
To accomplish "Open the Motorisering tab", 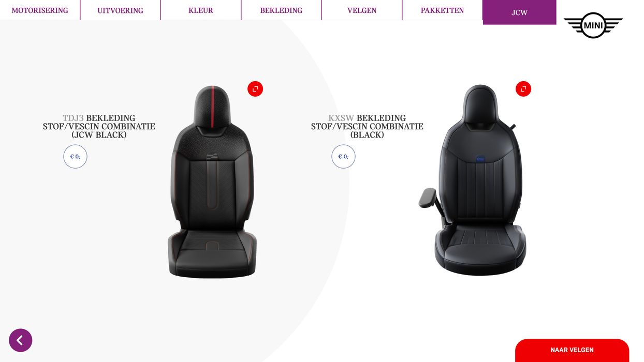I will coord(40,10).
